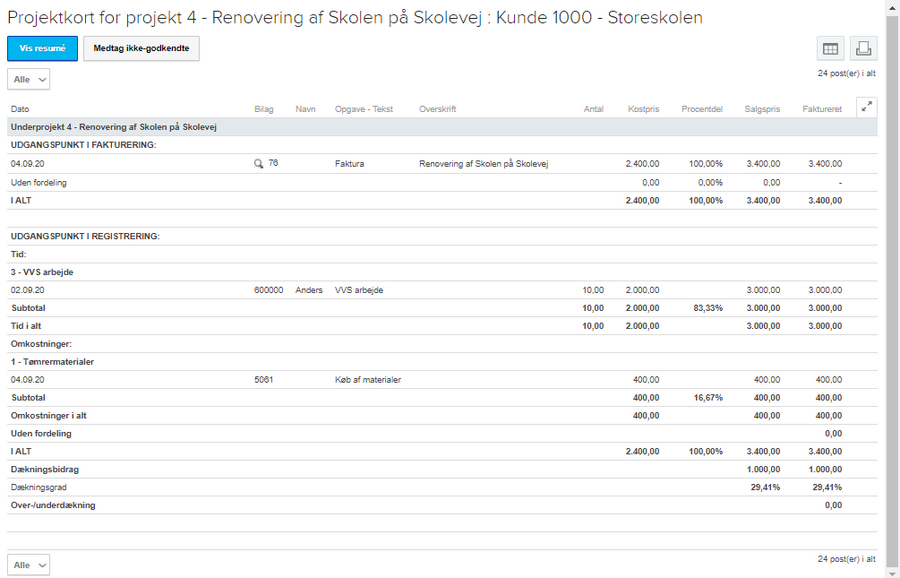Click the print icon button
The height and width of the screenshot is (578, 900).
tap(863, 48)
